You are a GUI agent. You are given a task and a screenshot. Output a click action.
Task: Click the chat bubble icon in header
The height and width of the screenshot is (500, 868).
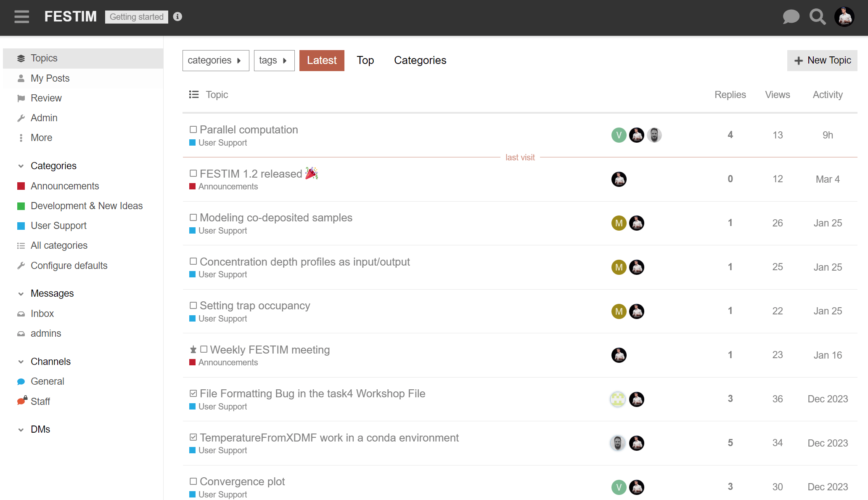coord(791,17)
